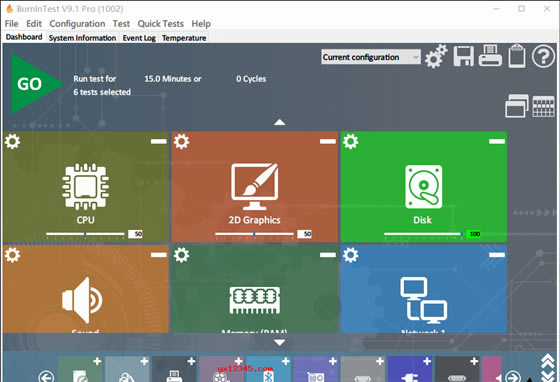
Task: Open Sound test settings gear
Action: point(12,255)
